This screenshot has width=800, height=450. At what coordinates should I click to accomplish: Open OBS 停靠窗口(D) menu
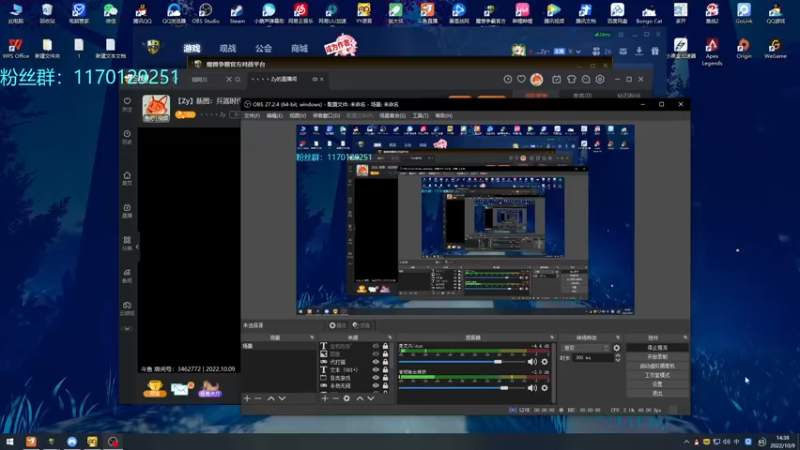tap(327, 116)
